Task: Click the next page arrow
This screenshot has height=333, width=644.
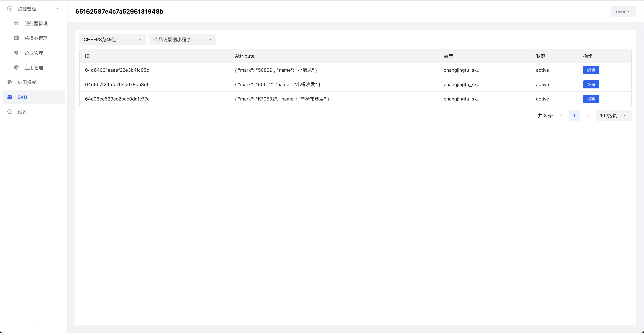Action: (587, 116)
